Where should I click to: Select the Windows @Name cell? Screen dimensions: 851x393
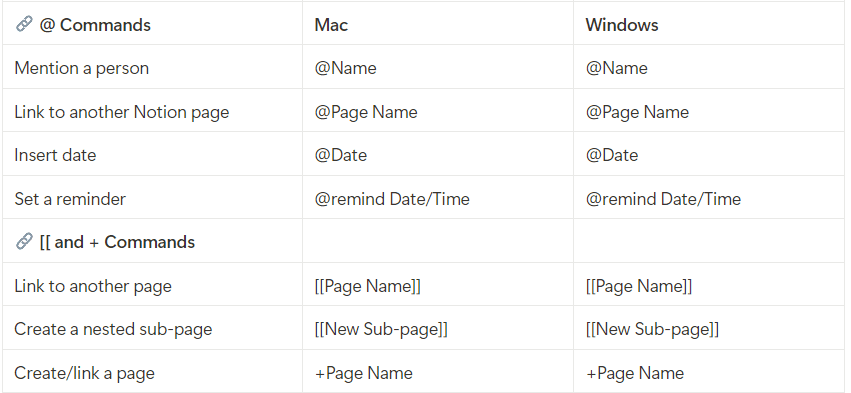pos(709,67)
